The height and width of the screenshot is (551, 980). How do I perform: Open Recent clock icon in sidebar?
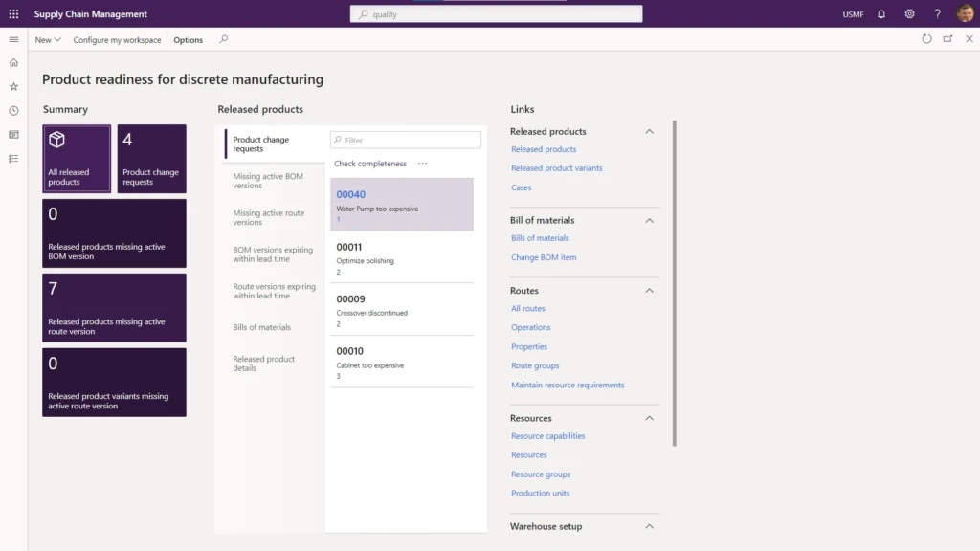13,111
